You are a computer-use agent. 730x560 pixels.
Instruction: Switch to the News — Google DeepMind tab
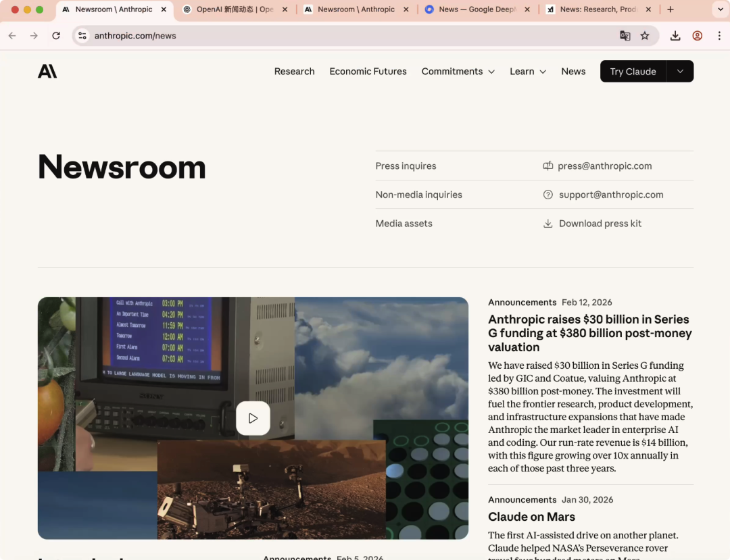tap(477, 9)
